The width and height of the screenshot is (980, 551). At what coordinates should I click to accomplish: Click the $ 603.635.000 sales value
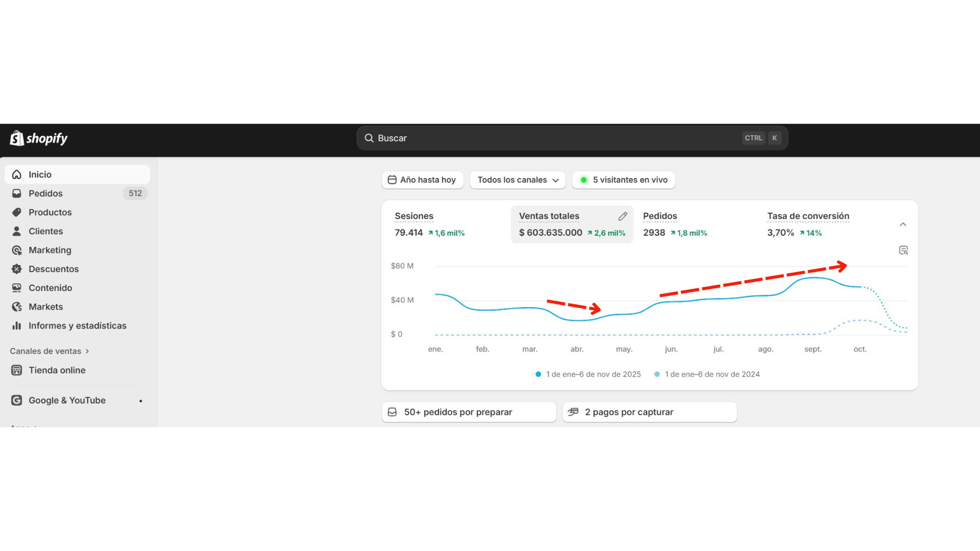tap(550, 233)
